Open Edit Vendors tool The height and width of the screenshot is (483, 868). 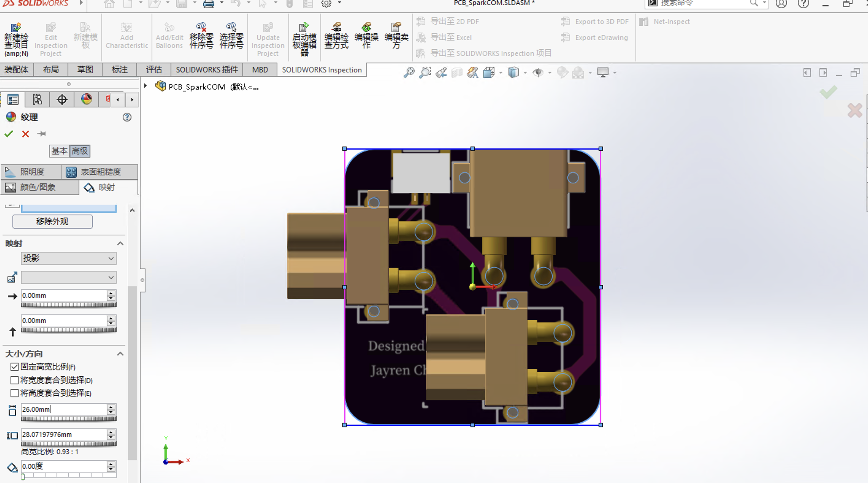click(x=396, y=35)
